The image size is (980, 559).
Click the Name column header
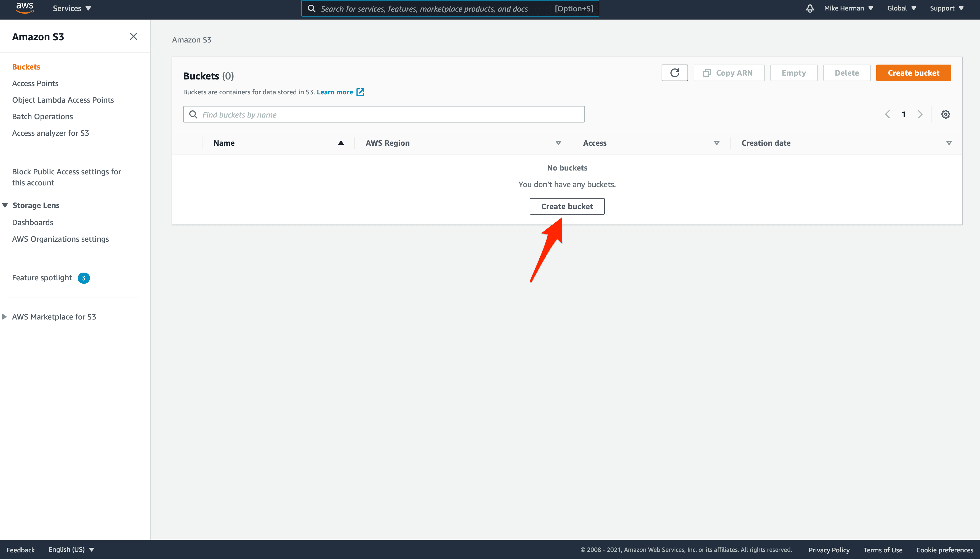pos(224,143)
